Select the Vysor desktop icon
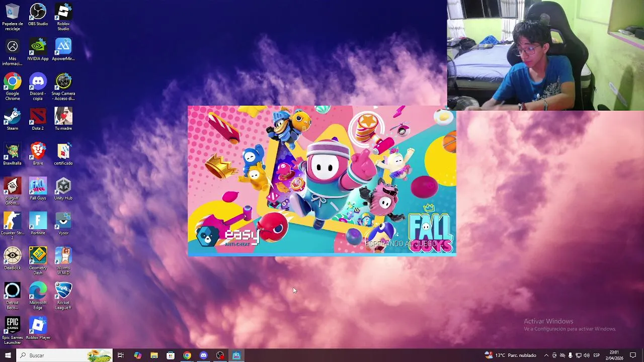 coord(63,224)
